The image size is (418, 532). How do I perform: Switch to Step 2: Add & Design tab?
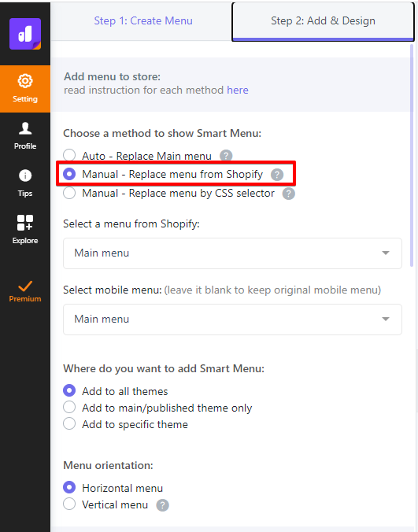pos(323,21)
